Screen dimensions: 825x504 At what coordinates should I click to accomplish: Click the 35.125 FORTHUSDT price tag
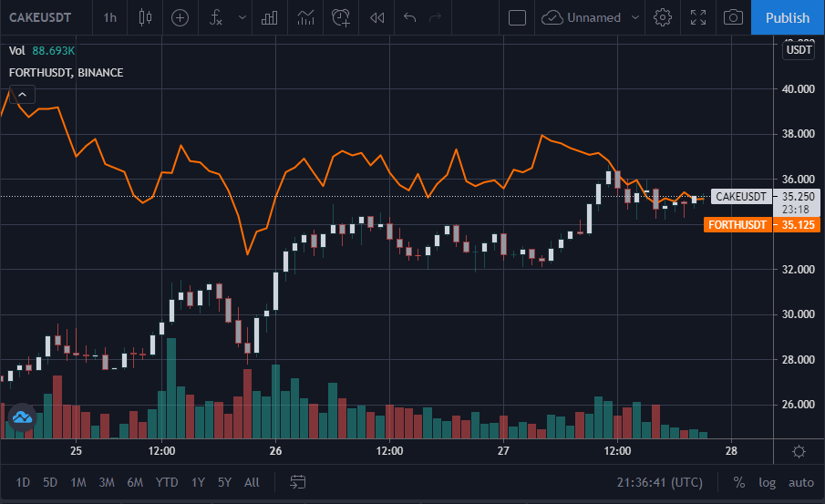click(x=798, y=225)
